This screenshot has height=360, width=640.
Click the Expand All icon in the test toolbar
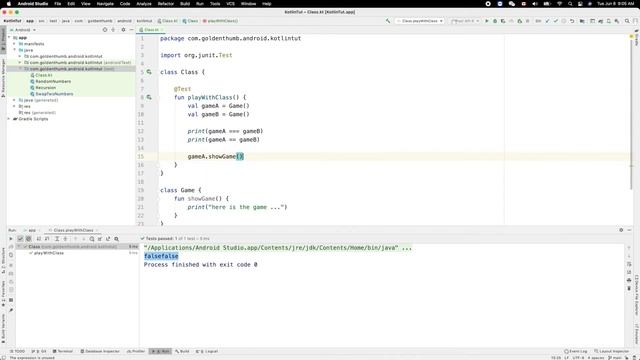pyautogui.click(x=57, y=239)
